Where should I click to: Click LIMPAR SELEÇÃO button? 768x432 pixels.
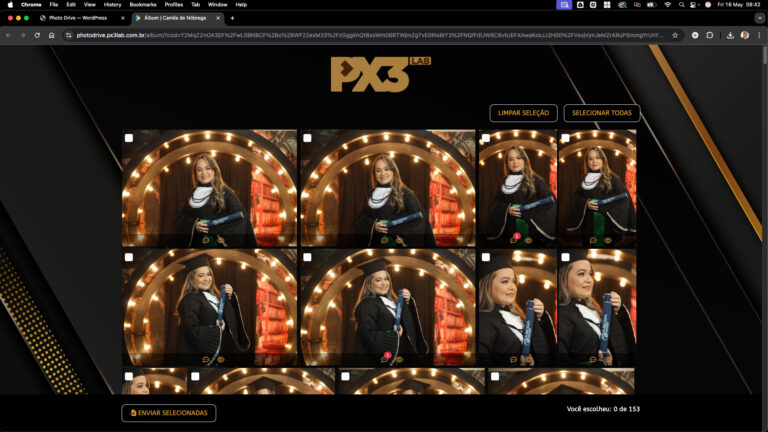[x=524, y=113]
